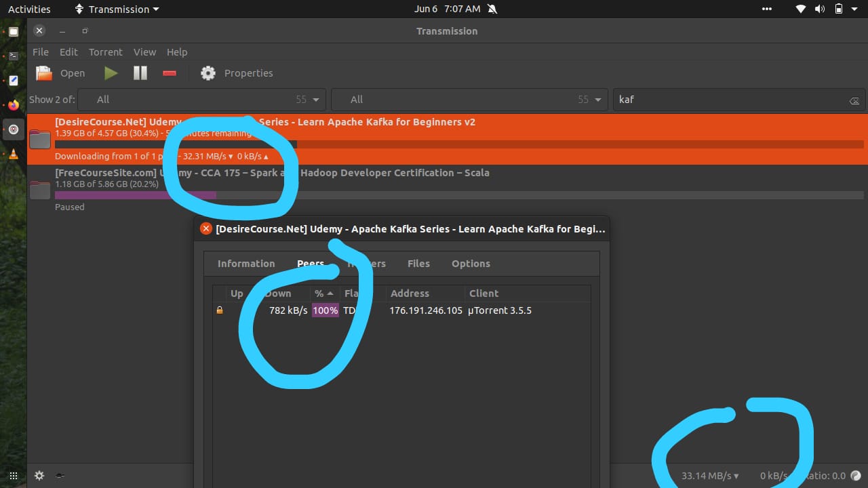
Task: Open the File menu
Action: tap(41, 52)
